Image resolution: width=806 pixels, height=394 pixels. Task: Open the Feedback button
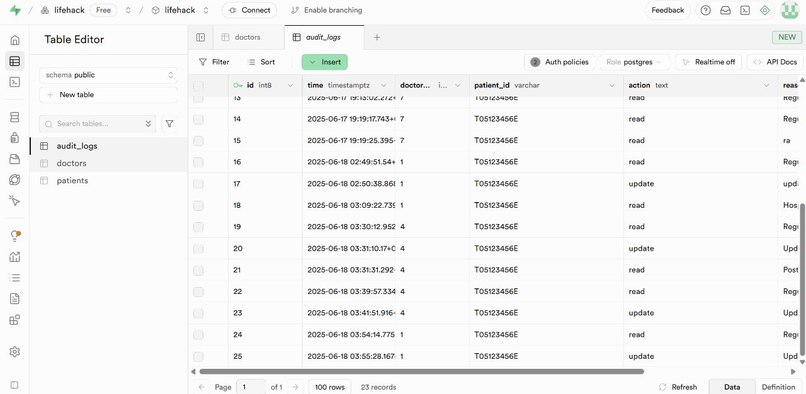(668, 10)
